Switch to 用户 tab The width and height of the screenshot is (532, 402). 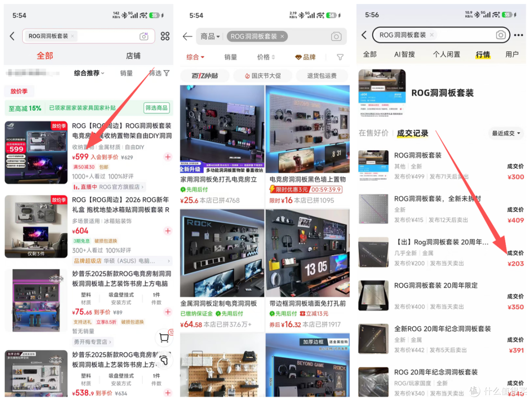(512, 54)
